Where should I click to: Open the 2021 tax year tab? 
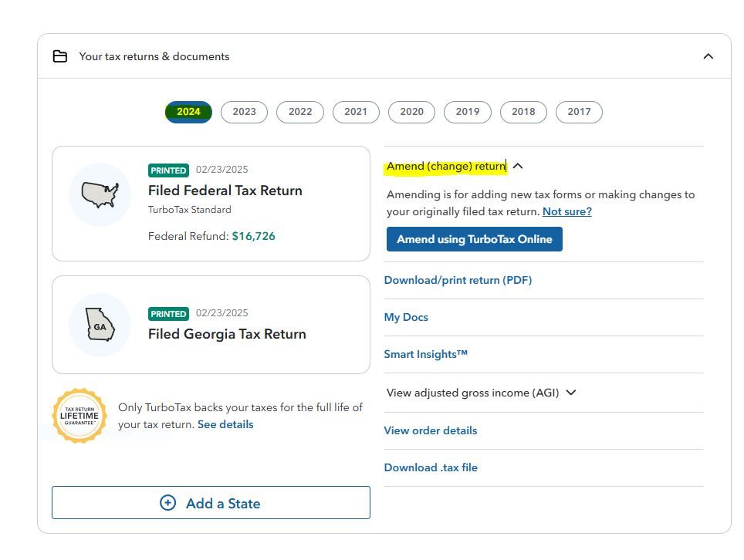click(356, 112)
